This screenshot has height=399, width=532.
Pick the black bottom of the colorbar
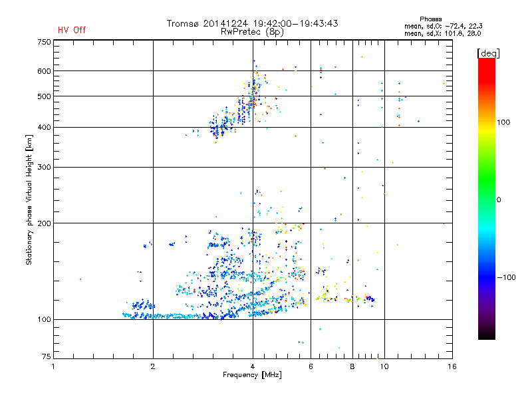pyautogui.click(x=487, y=334)
